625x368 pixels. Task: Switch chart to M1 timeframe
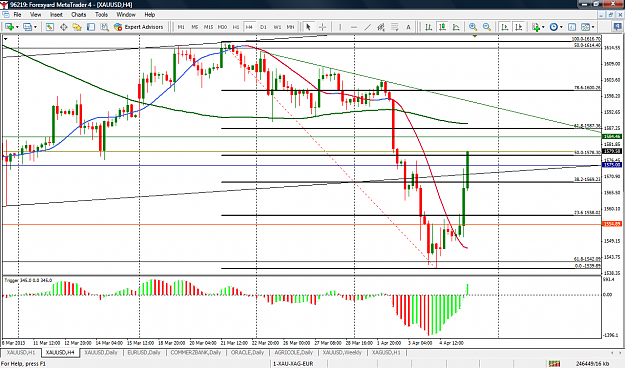click(x=181, y=27)
